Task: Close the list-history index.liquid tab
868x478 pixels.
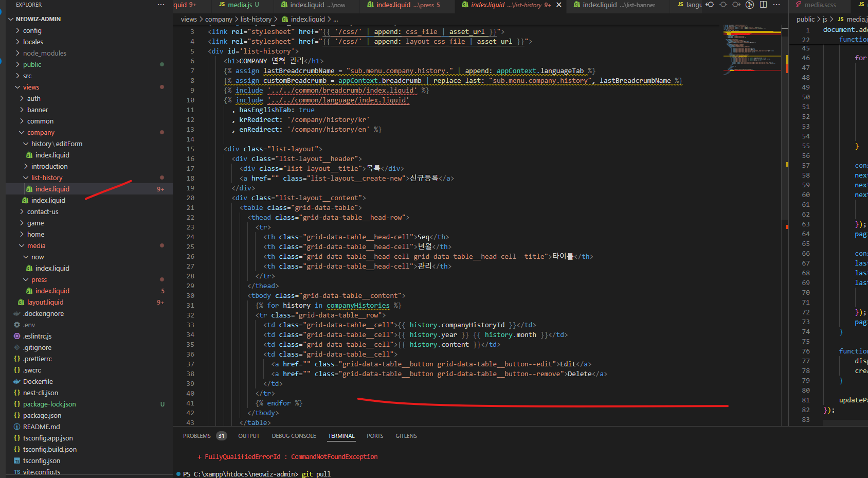Action: pos(559,5)
